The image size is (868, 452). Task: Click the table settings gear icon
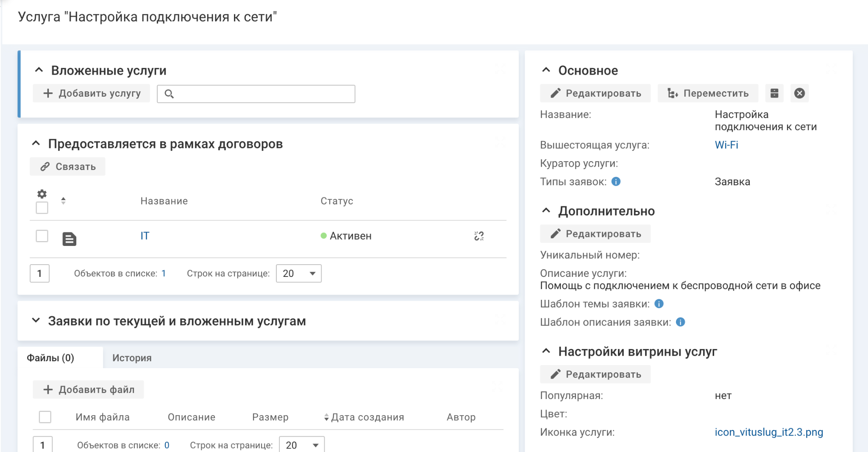point(42,194)
